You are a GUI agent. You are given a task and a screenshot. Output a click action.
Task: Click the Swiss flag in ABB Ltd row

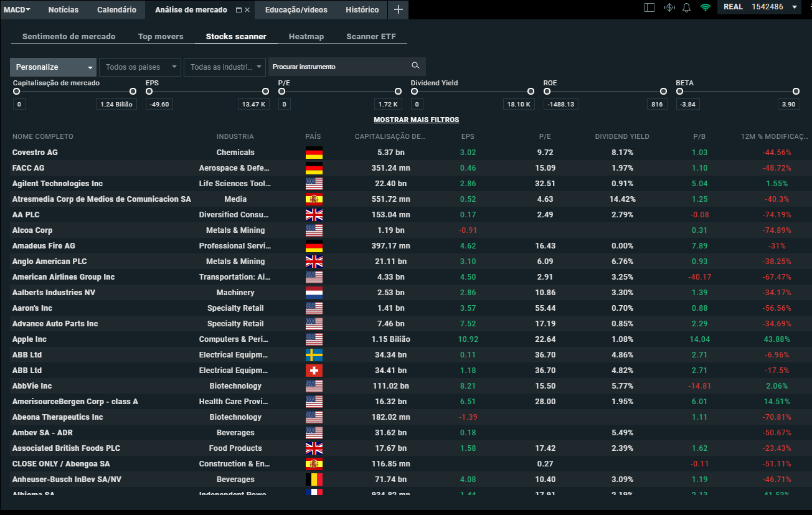[x=314, y=371]
